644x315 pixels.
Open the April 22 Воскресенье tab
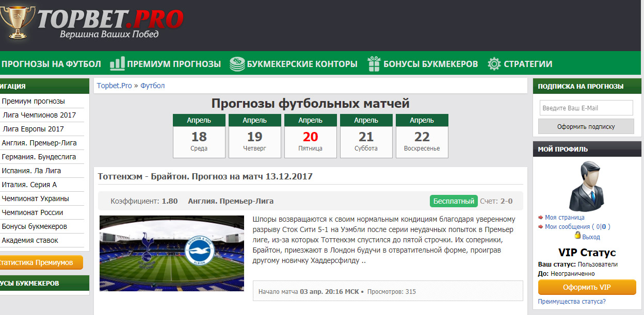(x=422, y=136)
